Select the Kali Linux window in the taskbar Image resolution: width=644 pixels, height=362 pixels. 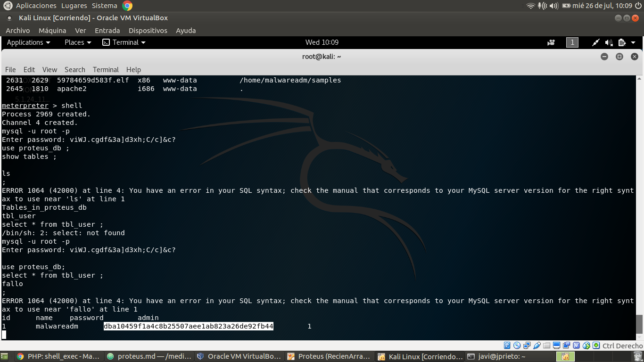click(x=419, y=356)
